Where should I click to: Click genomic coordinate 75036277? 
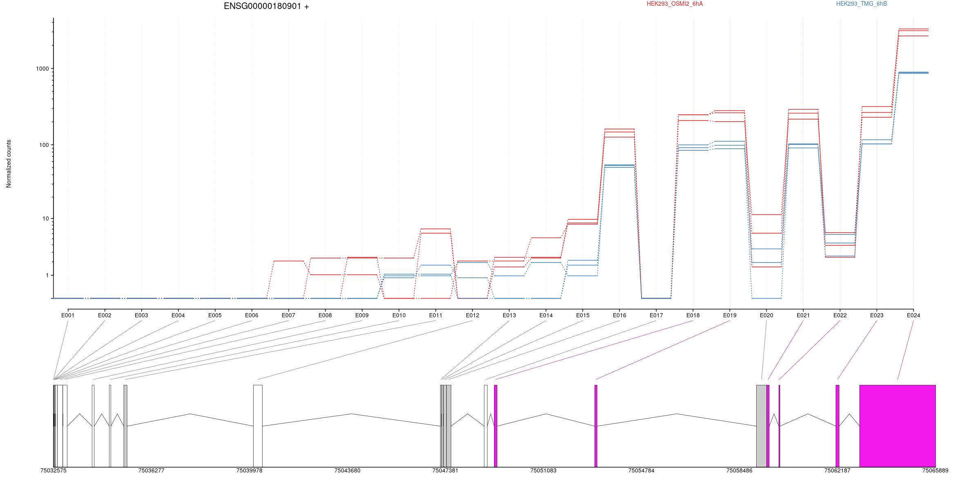tap(151, 470)
